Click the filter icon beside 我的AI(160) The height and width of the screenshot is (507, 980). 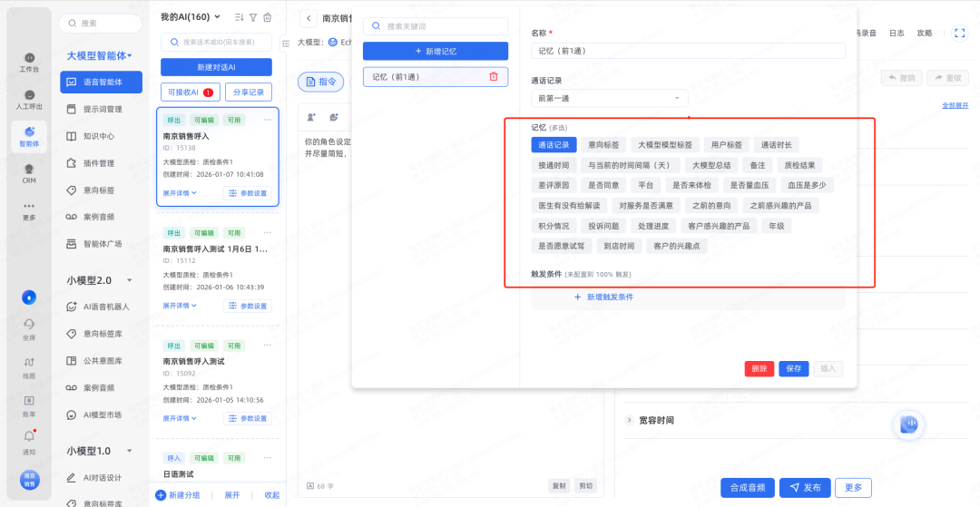[253, 17]
